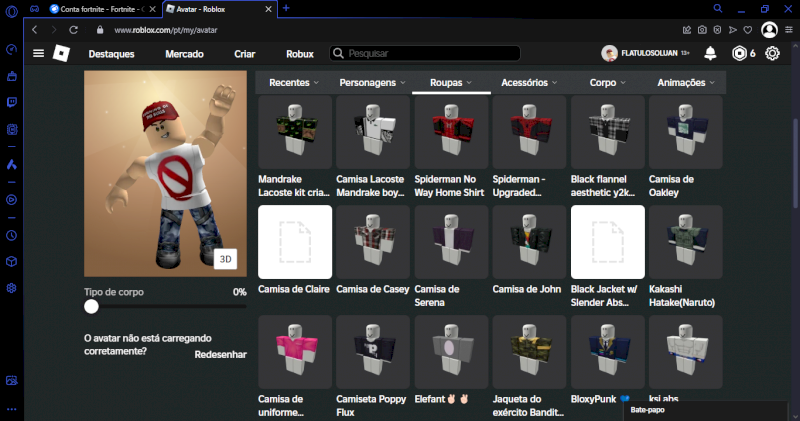Open the Robux balance icon
The height and width of the screenshot is (421, 800).
(x=738, y=53)
